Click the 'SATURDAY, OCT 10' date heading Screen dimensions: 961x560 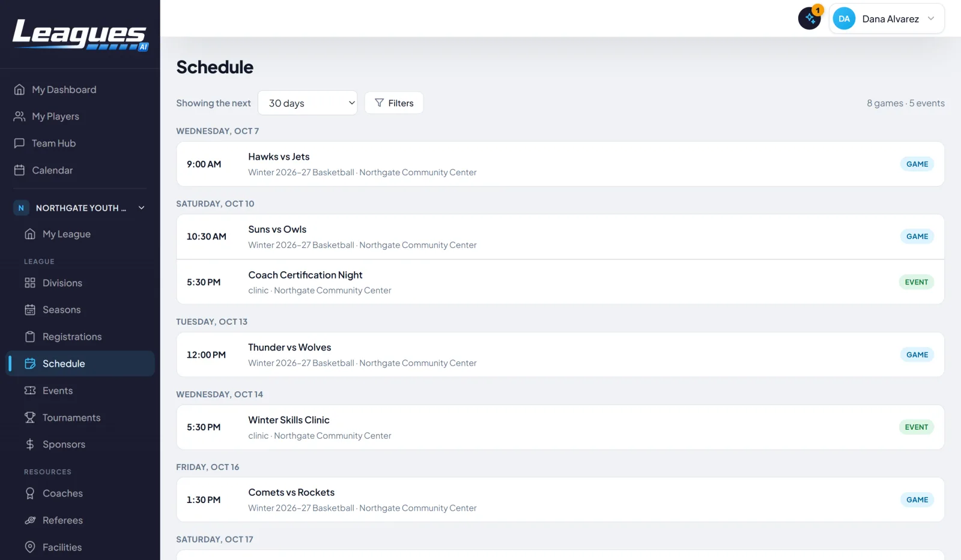coord(215,203)
